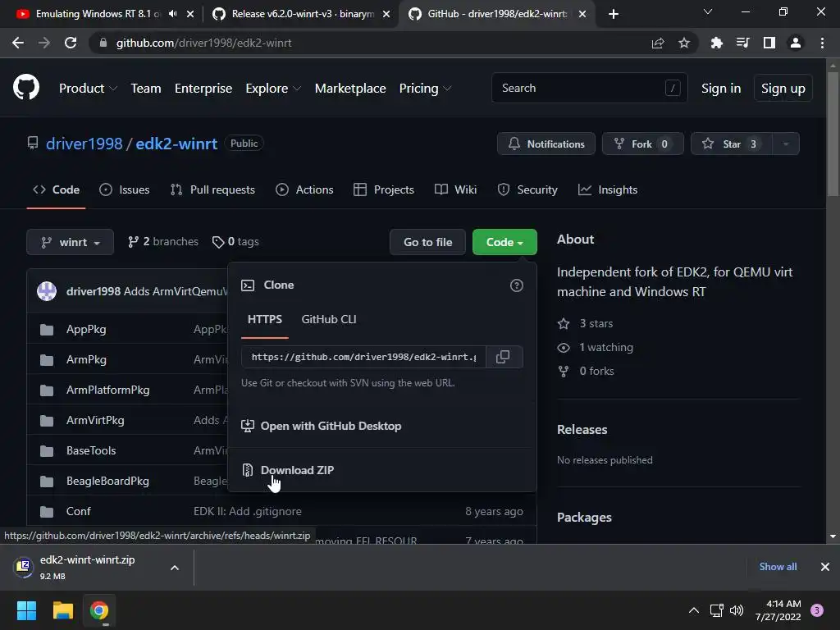Screen dimensions: 840x630
Task: Expand the Explore menu
Action: click(273, 89)
